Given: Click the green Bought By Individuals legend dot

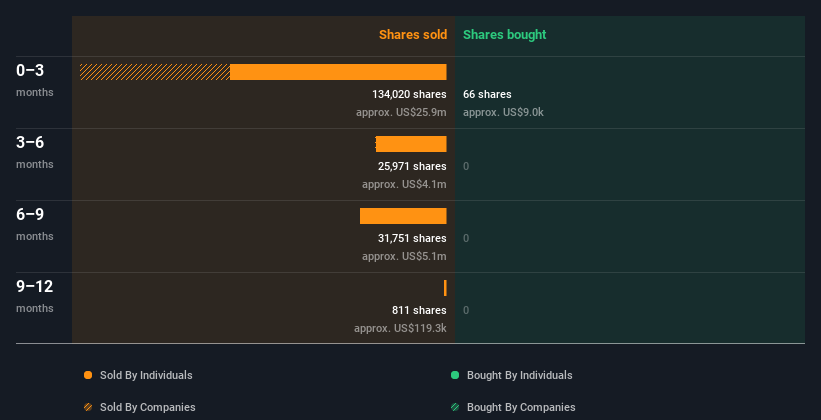Looking at the screenshot, I should point(455,375).
